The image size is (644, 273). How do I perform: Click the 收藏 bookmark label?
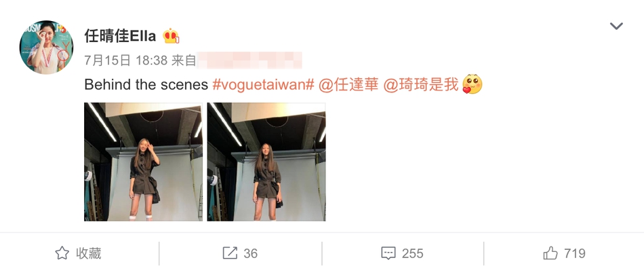point(88,253)
